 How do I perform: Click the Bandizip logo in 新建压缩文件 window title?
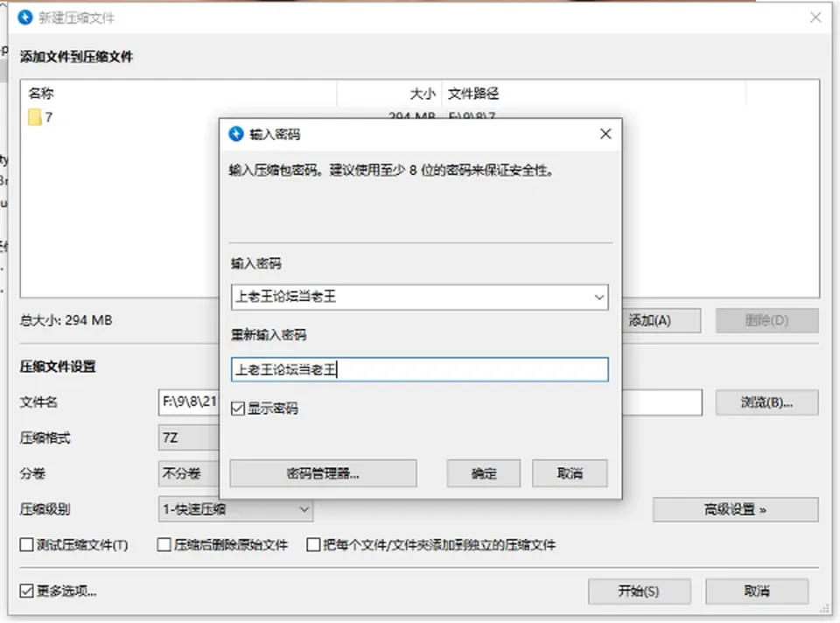25,17
